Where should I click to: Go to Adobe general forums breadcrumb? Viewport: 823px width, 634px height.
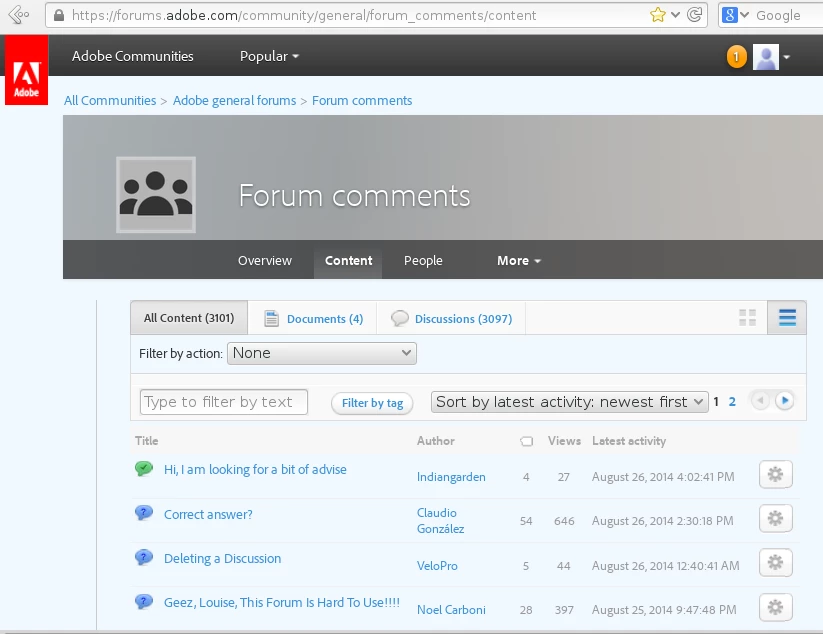[x=234, y=100]
